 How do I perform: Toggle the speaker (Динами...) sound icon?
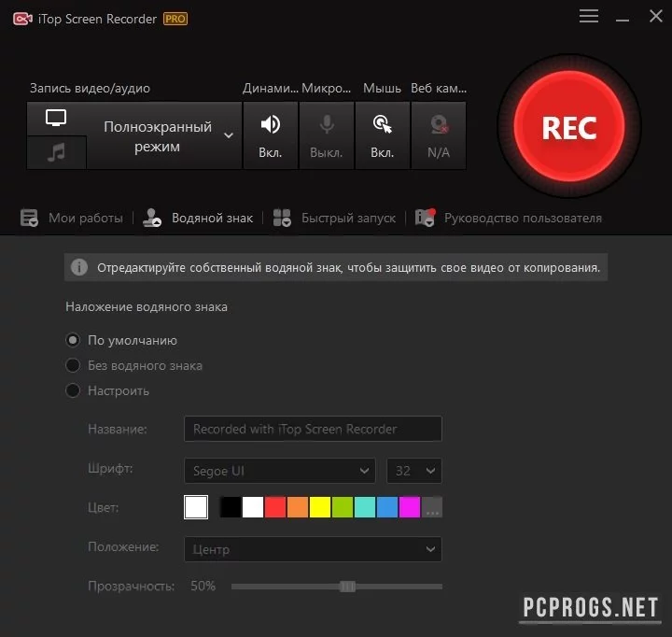(271, 124)
